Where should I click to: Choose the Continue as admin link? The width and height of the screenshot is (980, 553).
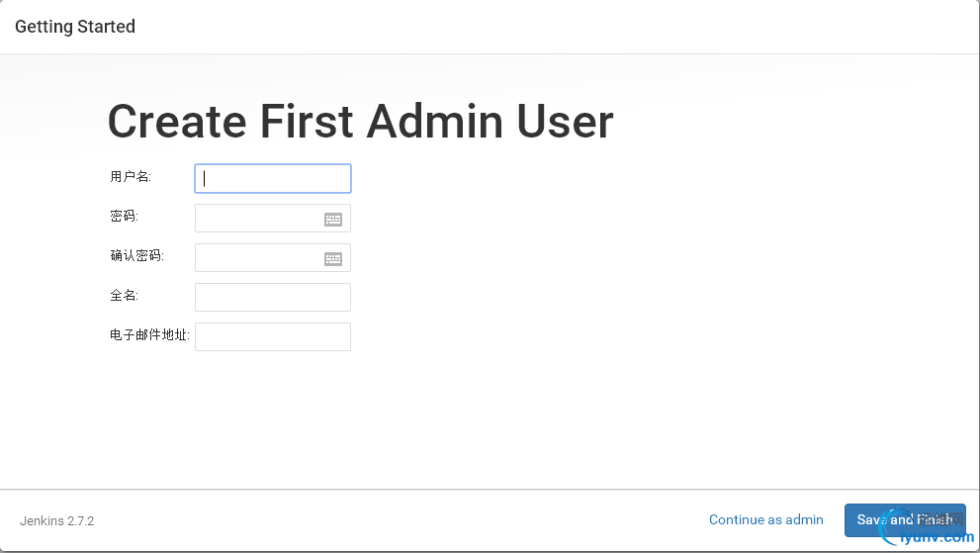pyautogui.click(x=765, y=519)
